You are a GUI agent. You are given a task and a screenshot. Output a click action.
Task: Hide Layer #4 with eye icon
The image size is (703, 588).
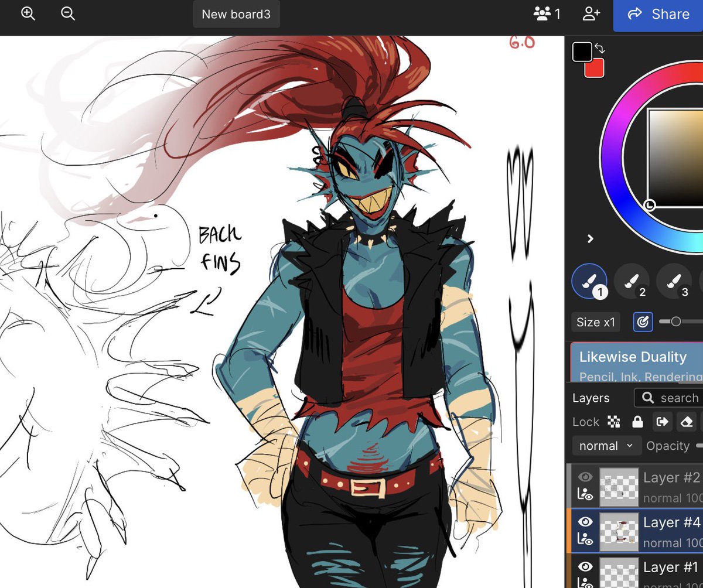click(585, 522)
